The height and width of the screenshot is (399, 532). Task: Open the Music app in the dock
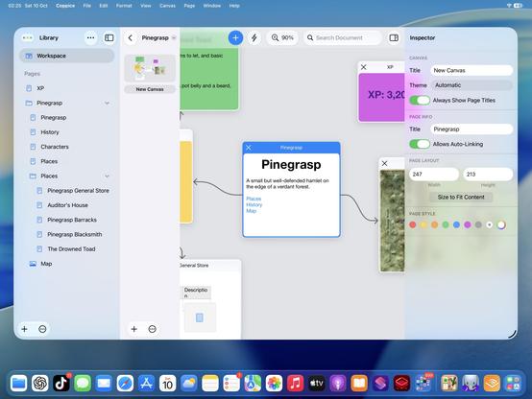296,384
